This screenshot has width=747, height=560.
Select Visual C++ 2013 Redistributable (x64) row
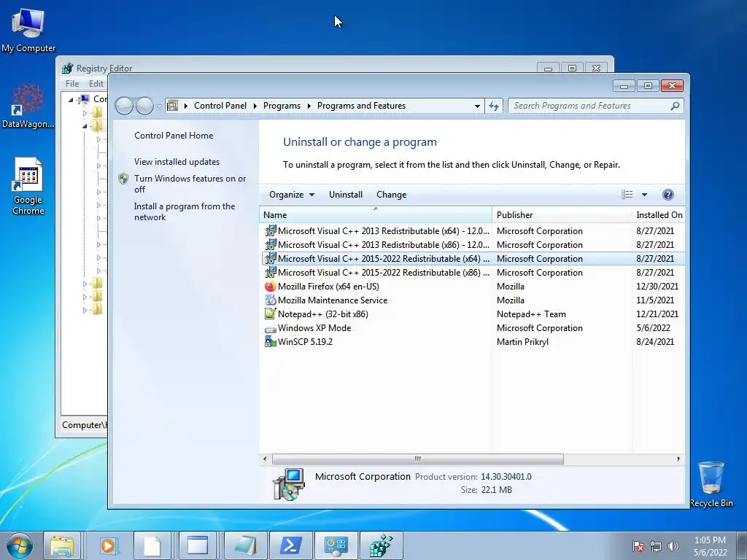coord(473,231)
